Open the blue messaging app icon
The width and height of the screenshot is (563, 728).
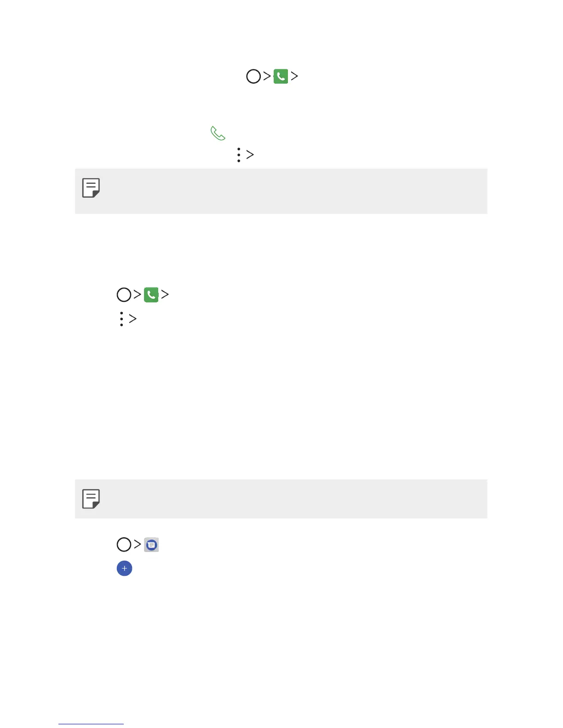pos(151,545)
